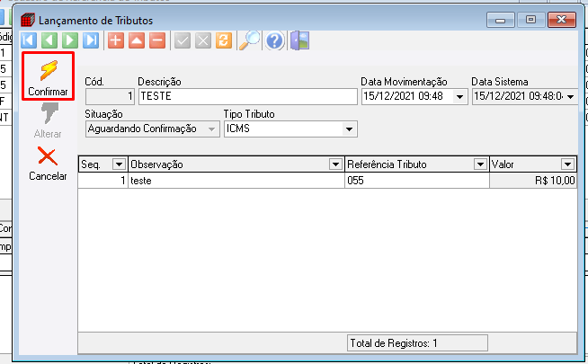Screen dimensions: 588x364
Task: Open the Referência Tributo column filter arrow
Action: [x=480, y=164]
